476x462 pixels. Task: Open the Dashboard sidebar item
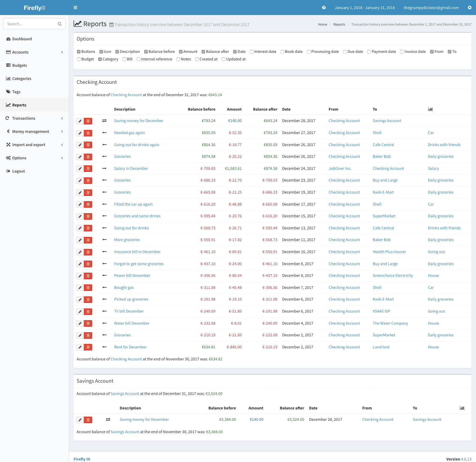(x=22, y=39)
